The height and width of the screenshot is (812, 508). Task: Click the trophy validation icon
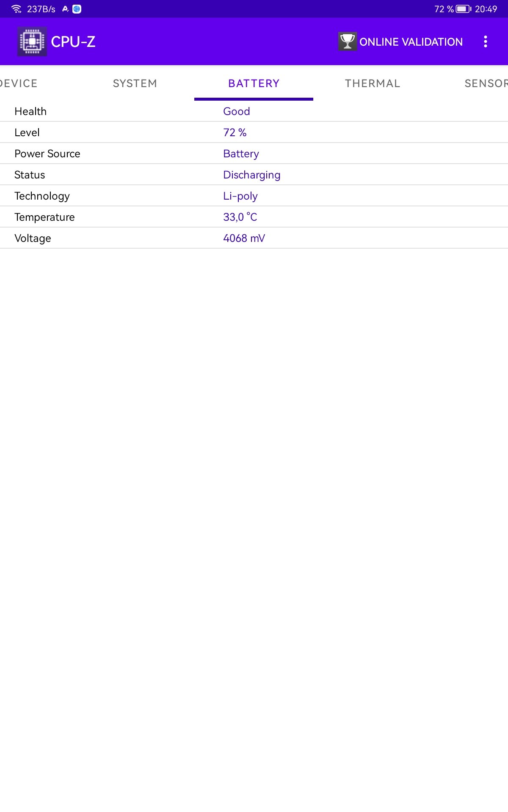(348, 41)
